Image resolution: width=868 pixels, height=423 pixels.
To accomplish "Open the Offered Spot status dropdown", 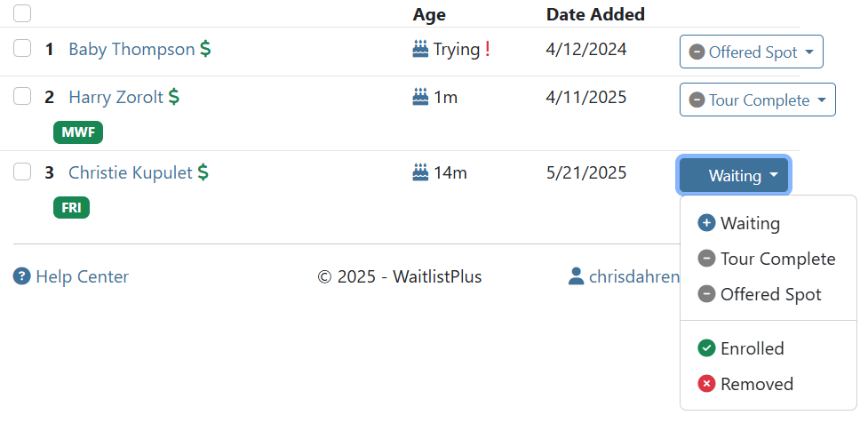I will [752, 52].
